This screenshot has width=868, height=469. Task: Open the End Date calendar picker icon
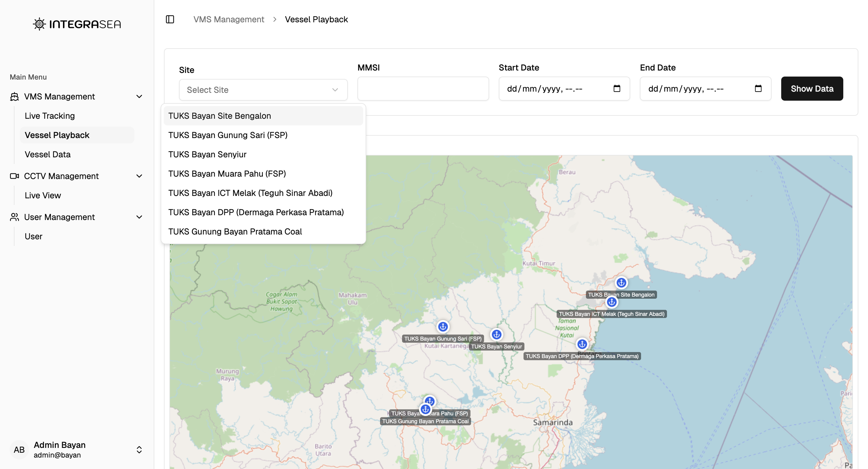coord(758,89)
